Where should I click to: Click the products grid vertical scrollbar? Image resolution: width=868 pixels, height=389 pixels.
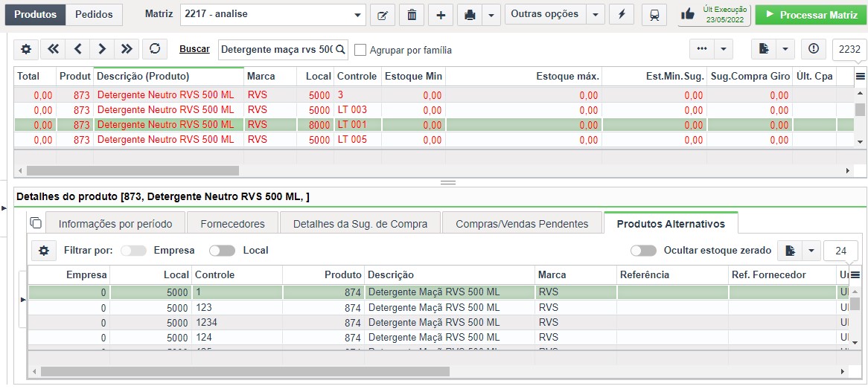(860, 109)
